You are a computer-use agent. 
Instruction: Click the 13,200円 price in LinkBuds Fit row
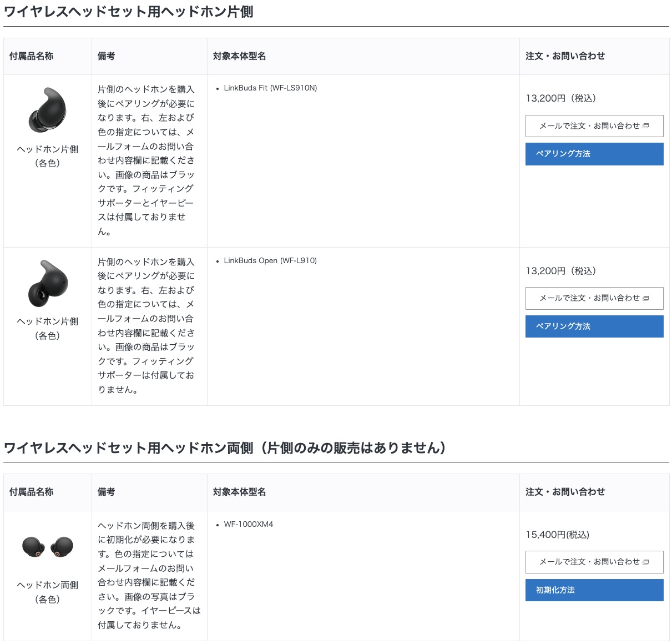click(560, 98)
